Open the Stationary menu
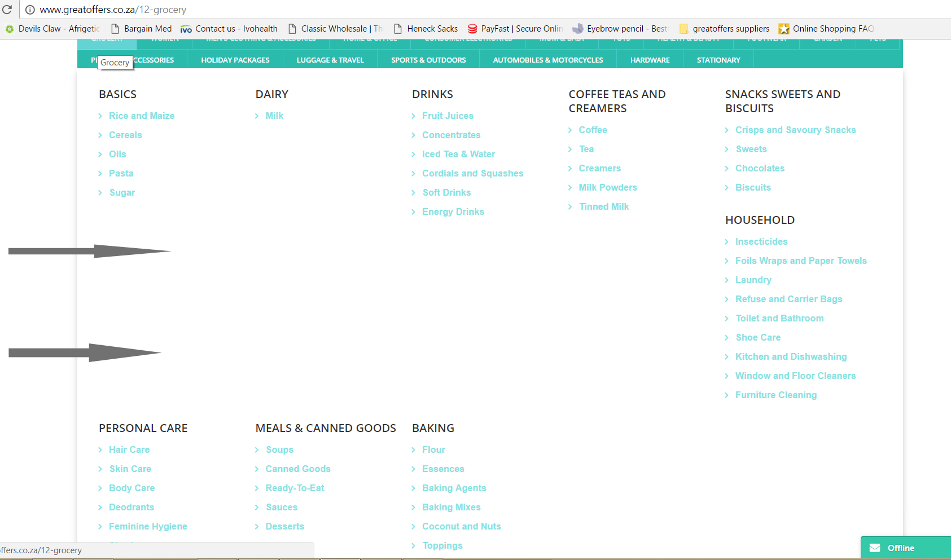 tap(718, 60)
